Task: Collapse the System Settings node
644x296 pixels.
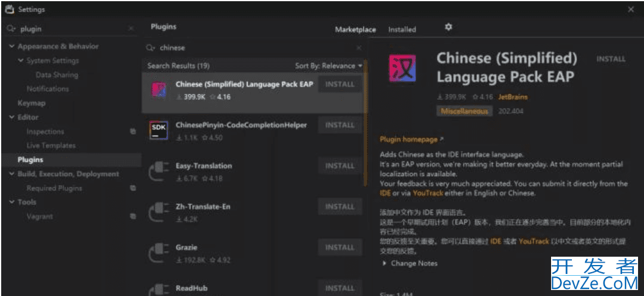Action: click(21, 61)
